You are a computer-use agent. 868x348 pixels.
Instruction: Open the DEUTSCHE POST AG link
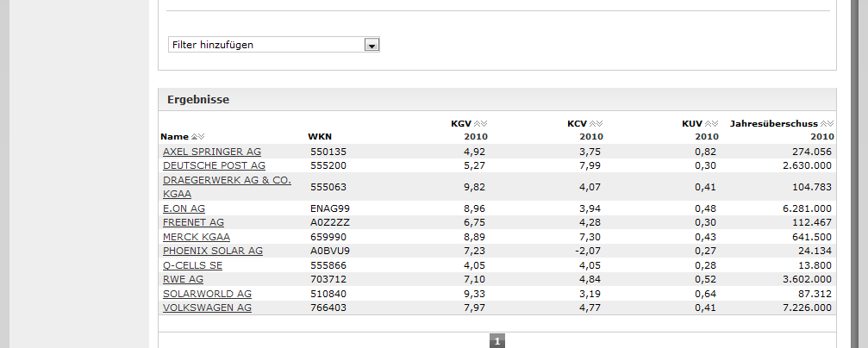[214, 165]
